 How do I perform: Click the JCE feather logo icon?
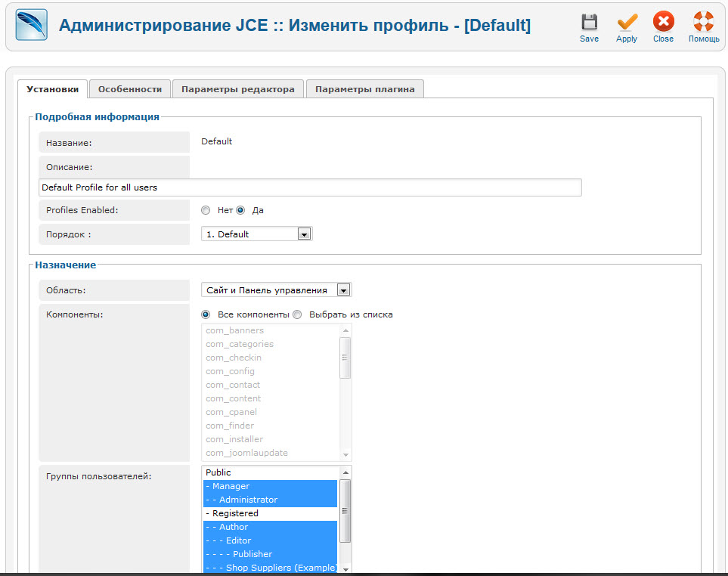[31, 25]
